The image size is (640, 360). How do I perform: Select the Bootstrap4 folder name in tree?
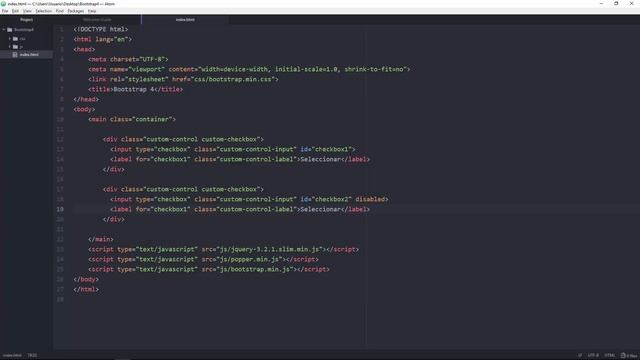click(x=24, y=30)
